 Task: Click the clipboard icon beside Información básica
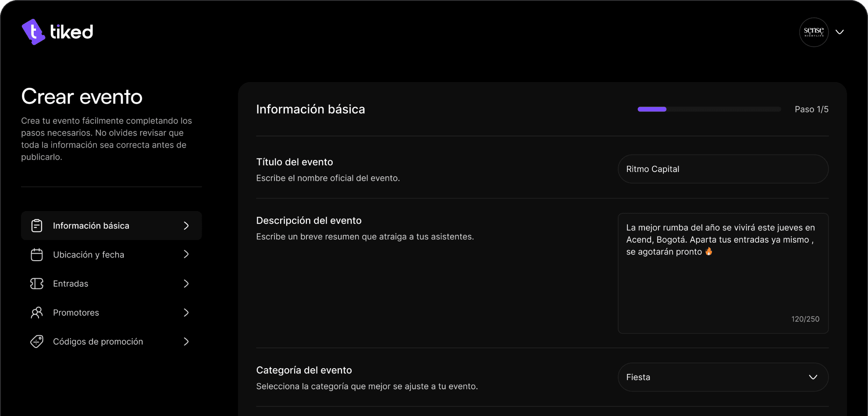(x=37, y=226)
